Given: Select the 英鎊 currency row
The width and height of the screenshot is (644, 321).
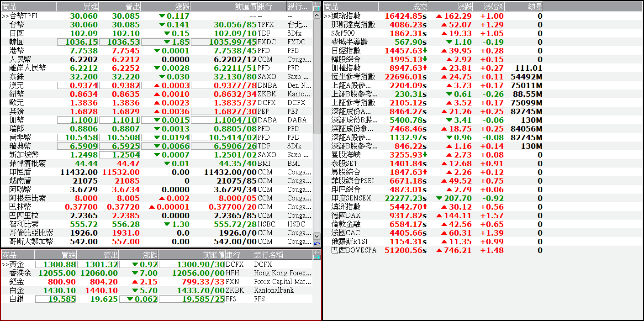Looking at the screenshot, I should point(157,111).
